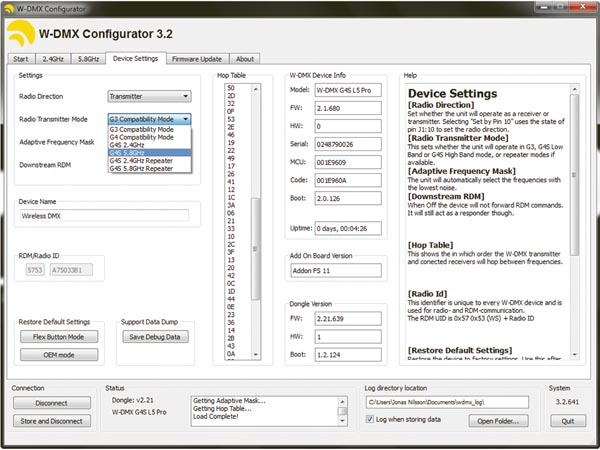Click the 'Load Complete!' status line
Viewport: 600px width, 450px height.
(x=215, y=416)
